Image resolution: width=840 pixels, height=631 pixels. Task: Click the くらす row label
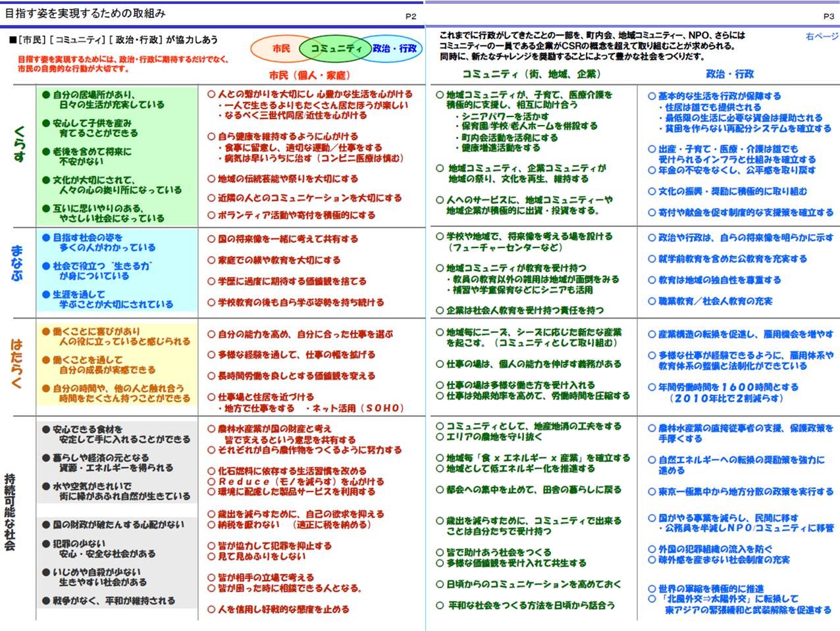pos(20,144)
